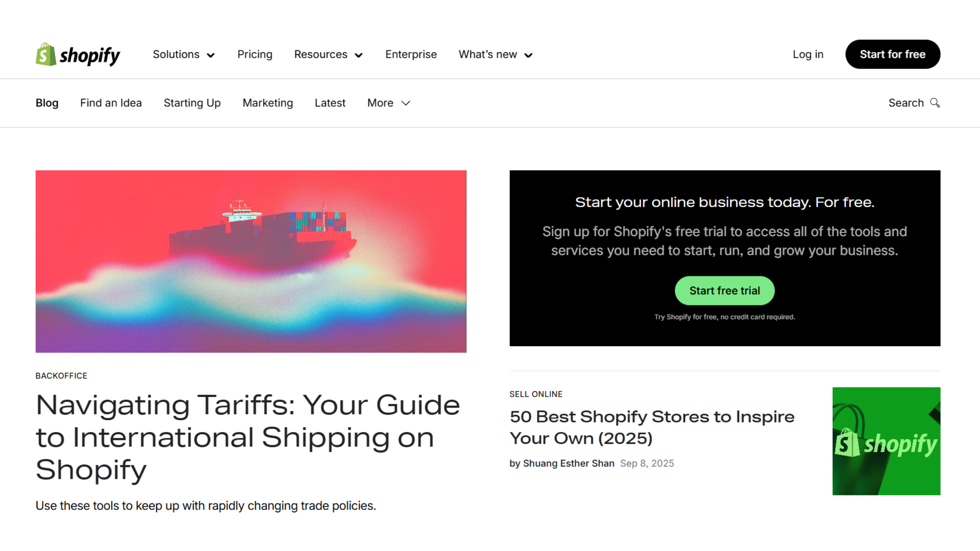
Task: Open the More blog categories dropdown
Action: (x=389, y=103)
